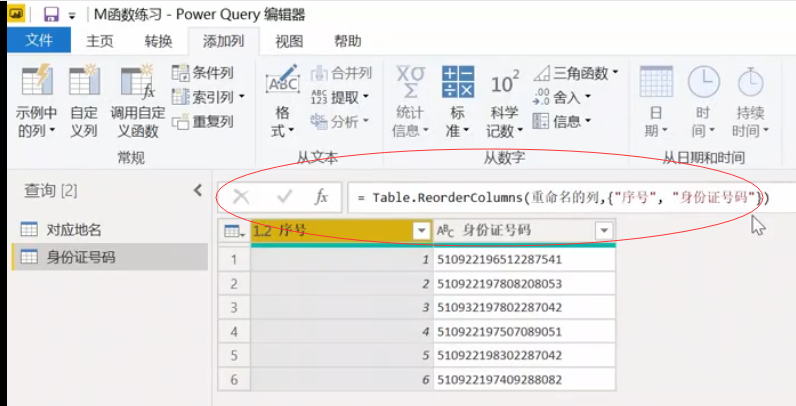Click the 序号 value in row 5
The height and width of the screenshot is (406, 796).
(342, 356)
